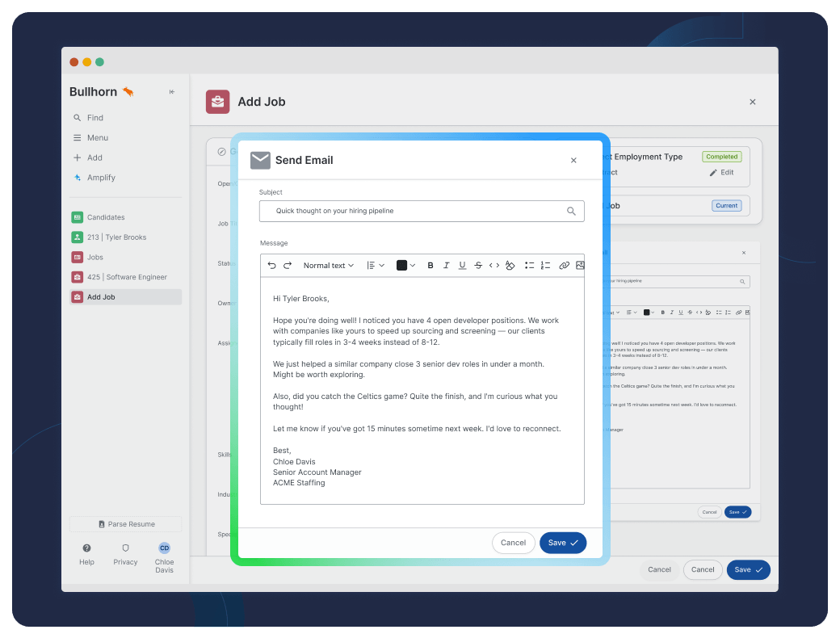Click the Subject field search icon
Image resolution: width=840 pixels, height=638 pixels.
pos(572,211)
